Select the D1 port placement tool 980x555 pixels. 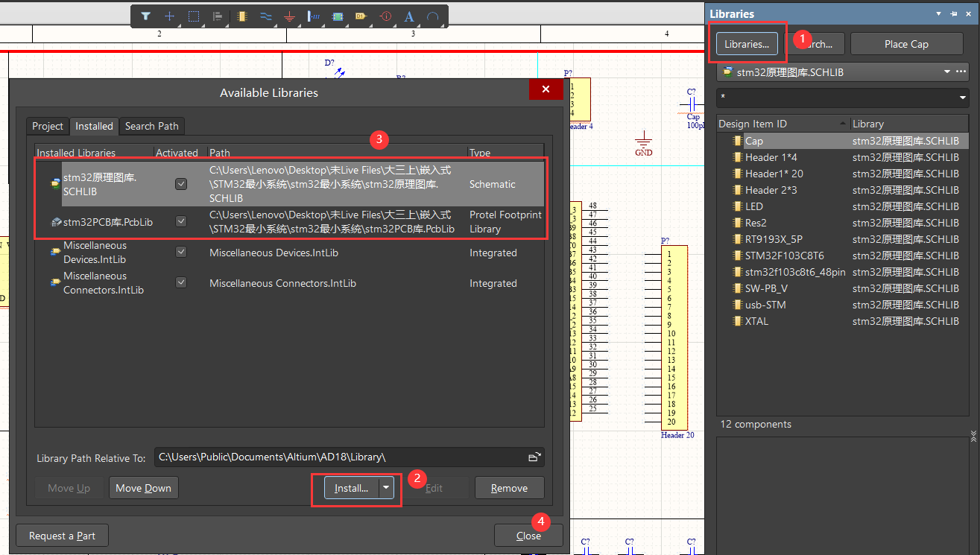pos(361,16)
